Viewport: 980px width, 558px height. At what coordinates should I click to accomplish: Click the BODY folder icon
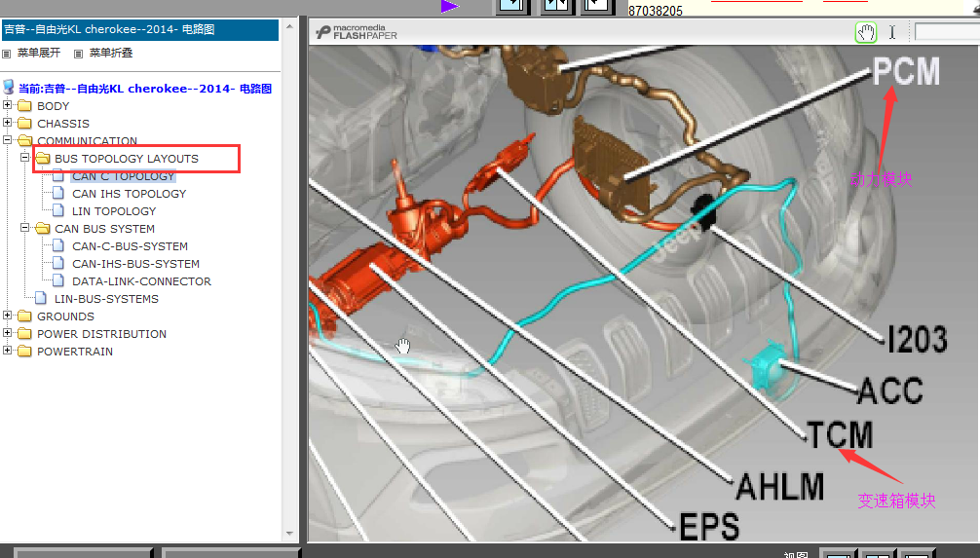pos(25,105)
